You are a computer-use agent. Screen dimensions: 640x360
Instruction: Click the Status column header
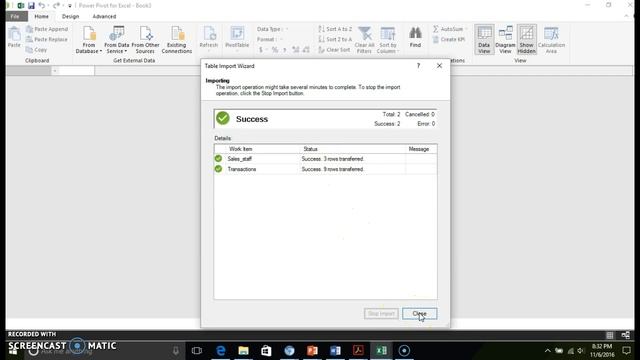click(310, 149)
